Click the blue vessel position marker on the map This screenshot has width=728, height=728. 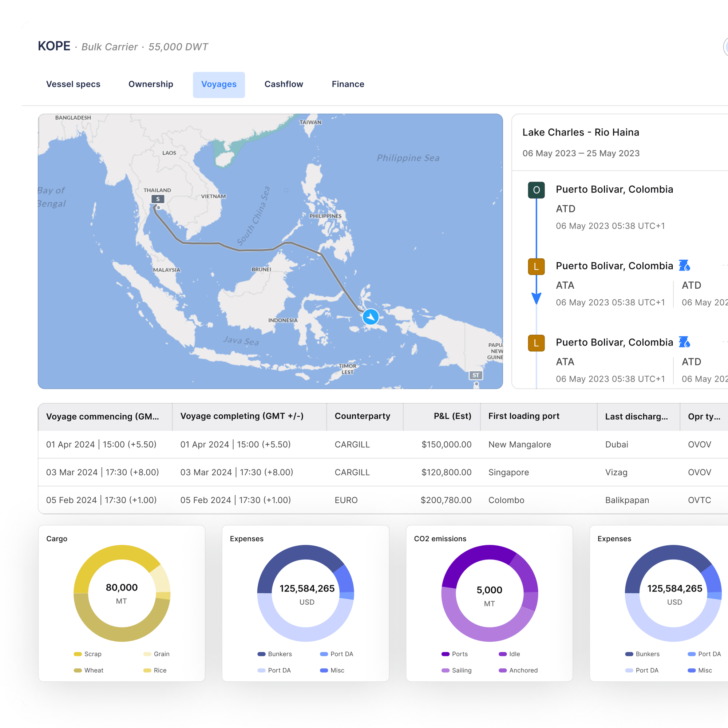[x=371, y=317]
